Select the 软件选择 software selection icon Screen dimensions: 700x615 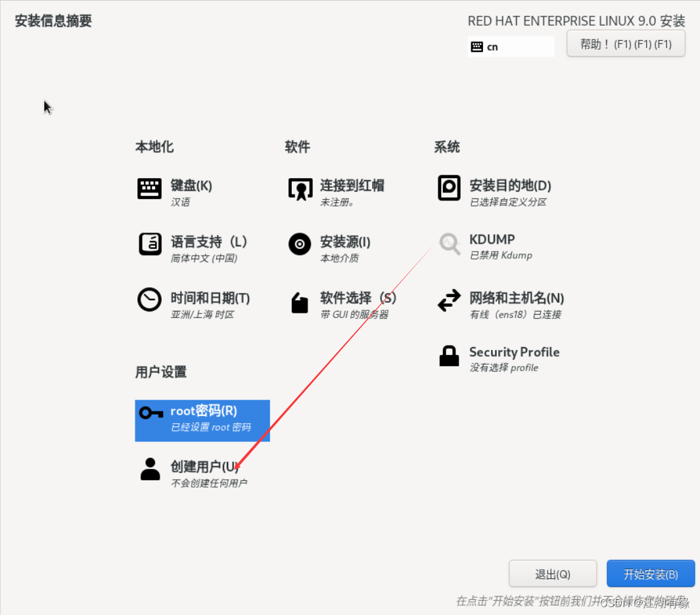point(299,303)
